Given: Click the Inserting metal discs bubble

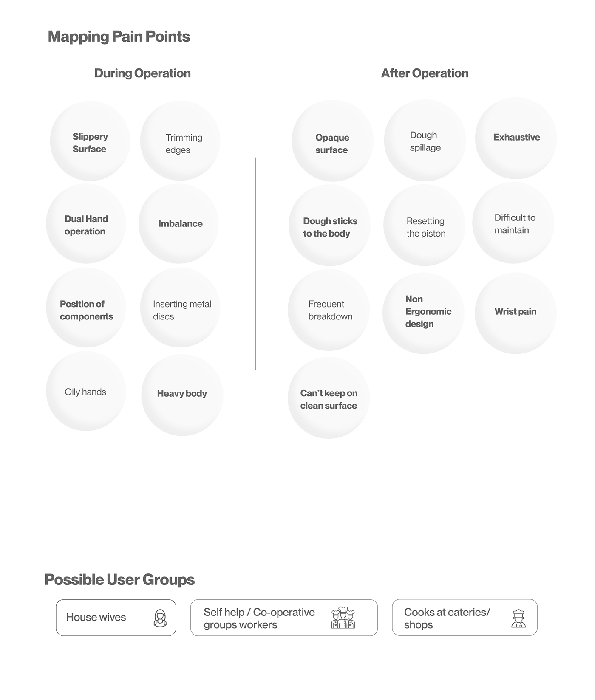Looking at the screenshot, I should [x=180, y=308].
